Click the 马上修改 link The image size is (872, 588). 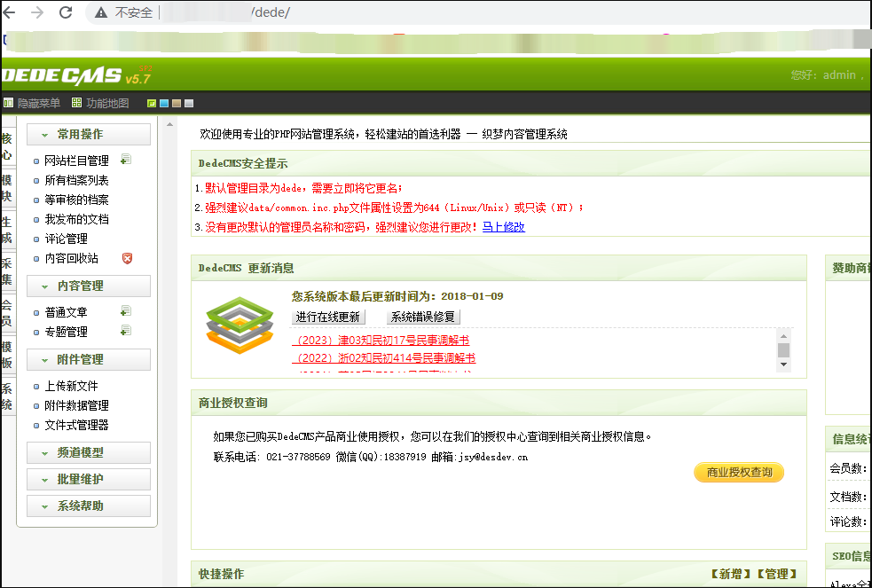pos(504,227)
